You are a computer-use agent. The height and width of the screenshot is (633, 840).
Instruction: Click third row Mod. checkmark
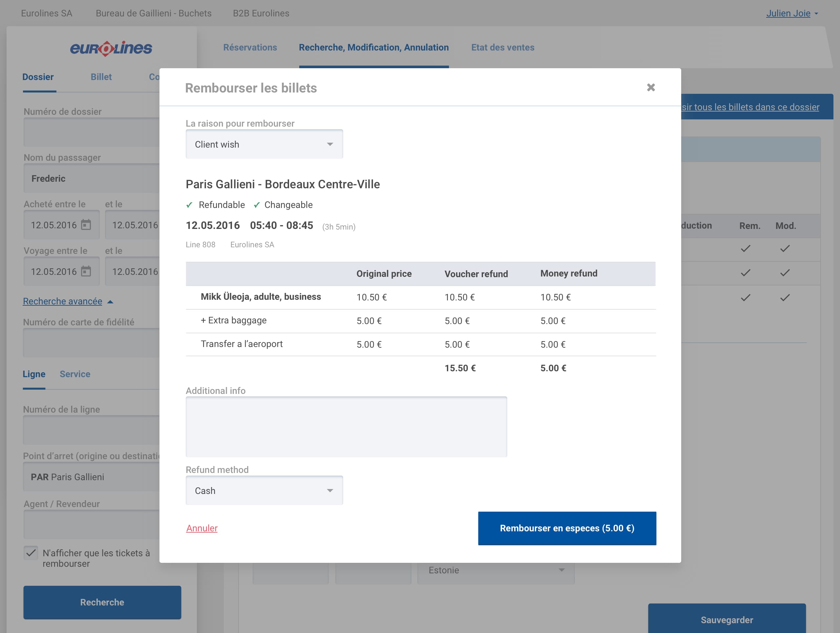click(x=785, y=297)
